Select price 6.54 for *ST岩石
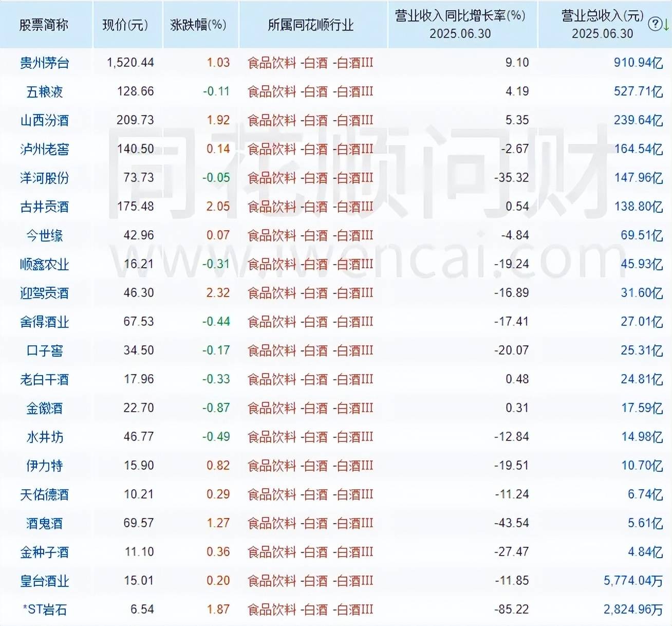 point(142,610)
